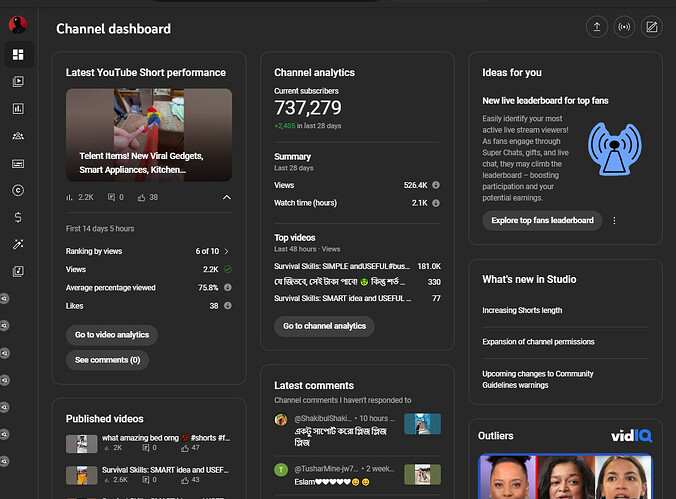Open three-dot menu beside Explore top fans

(614, 220)
